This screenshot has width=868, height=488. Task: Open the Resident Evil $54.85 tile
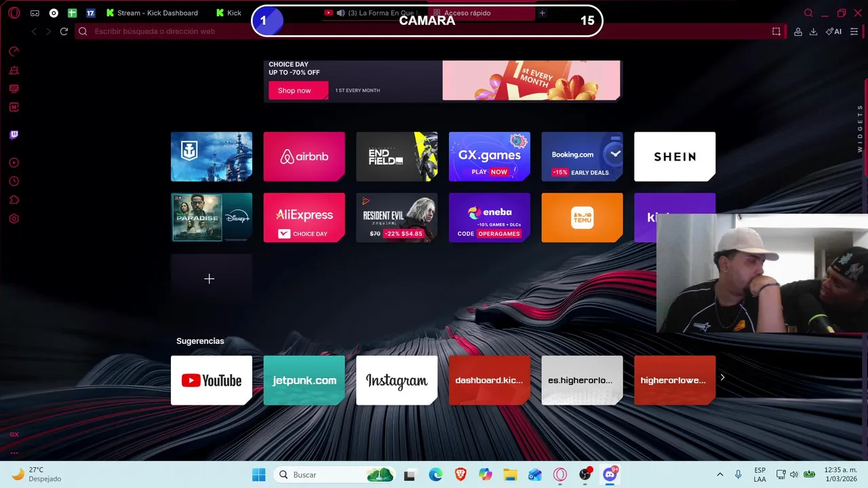click(397, 218)
